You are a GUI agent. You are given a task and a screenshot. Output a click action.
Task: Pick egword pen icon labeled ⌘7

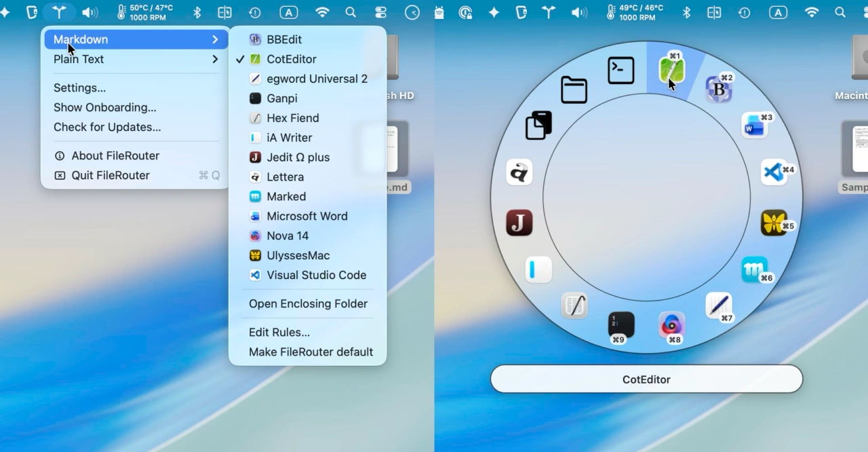(718, 305)
